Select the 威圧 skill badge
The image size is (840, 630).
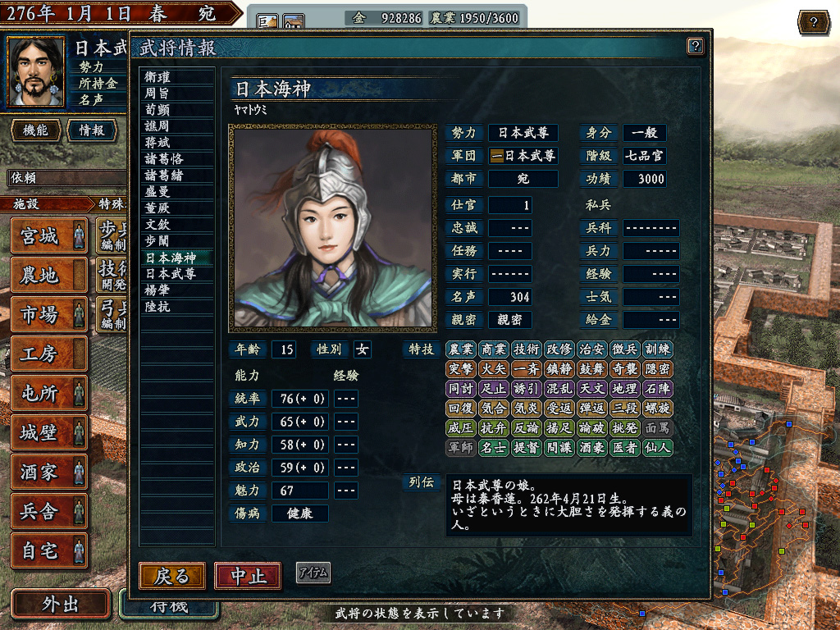(x=461, y=427)
